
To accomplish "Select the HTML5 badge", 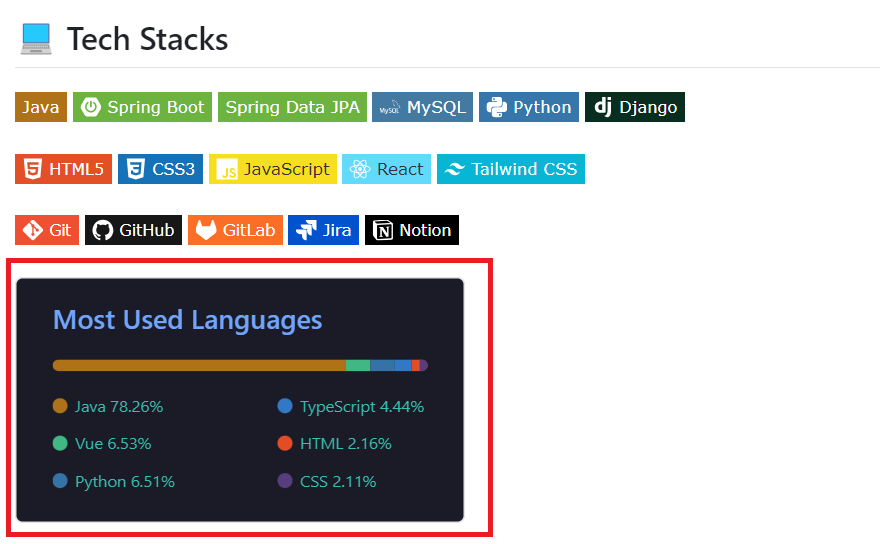I will (x=63, y=169).
